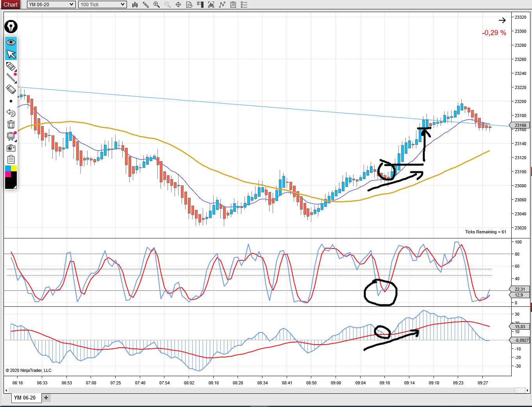Viewport: 532px width, 407px height.
Task: Open the YM 06-20 instrument dropdown
Action: coord(51,5)
